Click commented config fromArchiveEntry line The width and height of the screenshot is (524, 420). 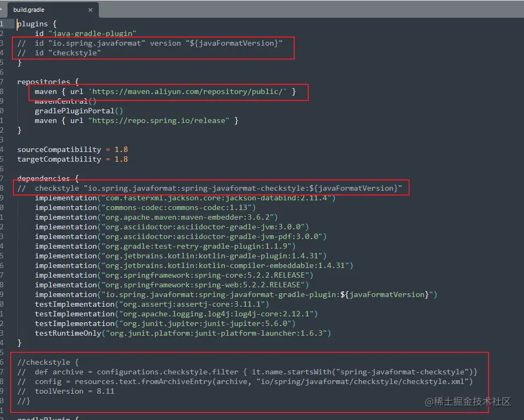click(x=245, y=381)
